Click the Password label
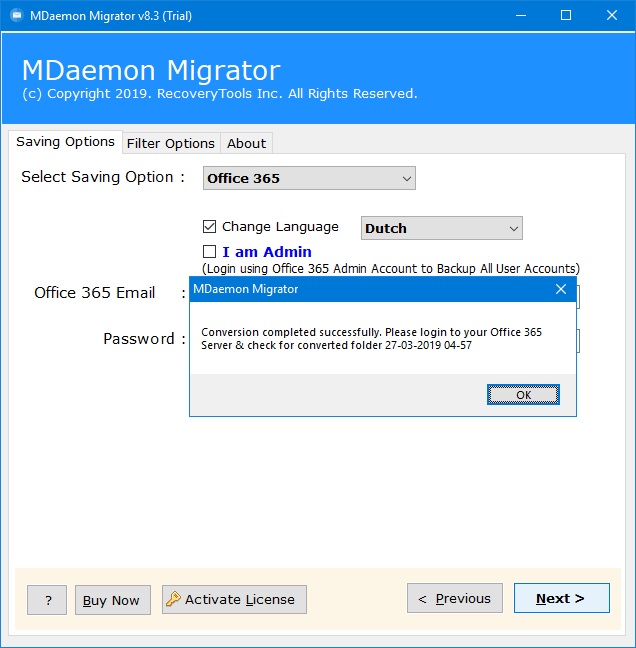Image resolution: width=636 pixels, height=648 pixels. click(139, 338)
